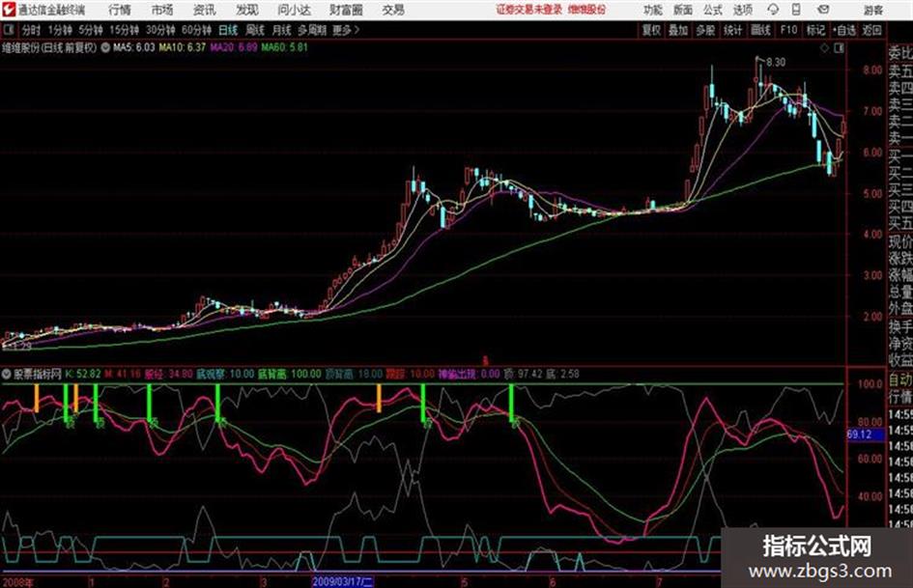The width and height of the screenshot is (913, 588).
Task: Click the 自动 label in right panel
Action: tap(900, 380)
